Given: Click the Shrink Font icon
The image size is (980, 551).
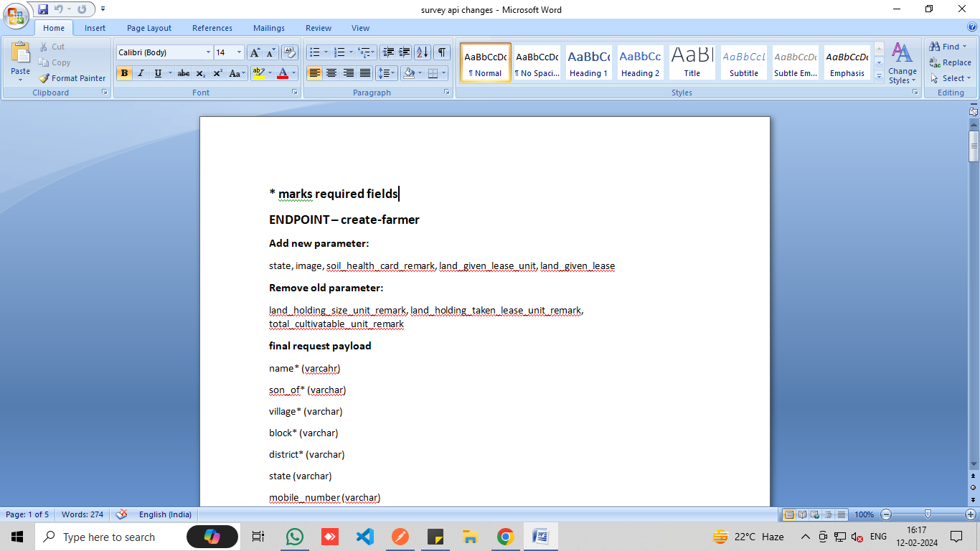Looking at the screenshot, I should pos(270,52).
